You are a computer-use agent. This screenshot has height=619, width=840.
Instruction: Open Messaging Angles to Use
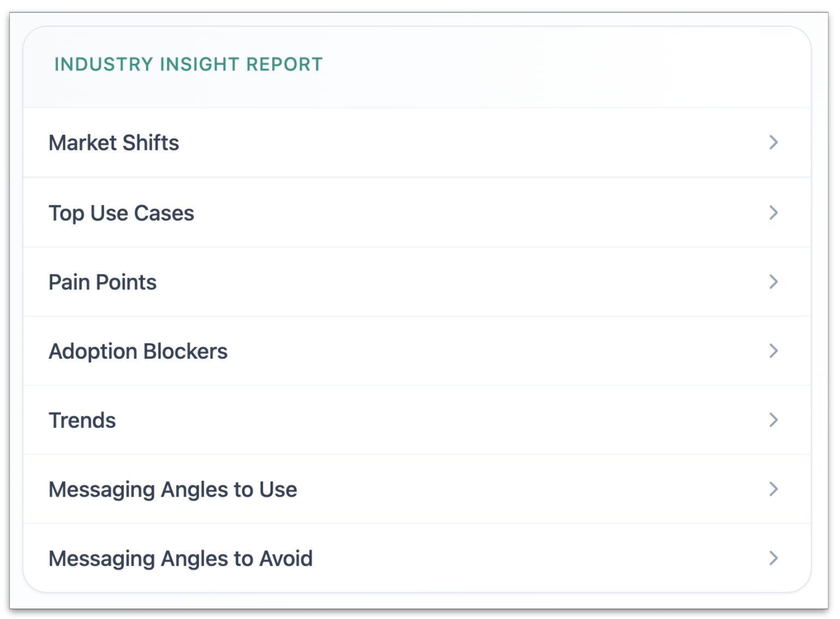[x=382, y=489]
